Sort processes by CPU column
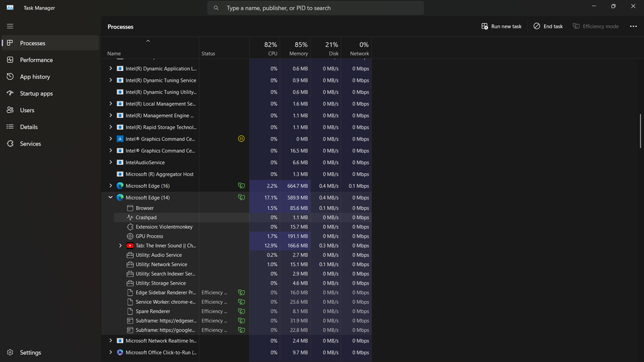Image resolution: width=644 pixels, height=362 pixels. click(265, 48)
